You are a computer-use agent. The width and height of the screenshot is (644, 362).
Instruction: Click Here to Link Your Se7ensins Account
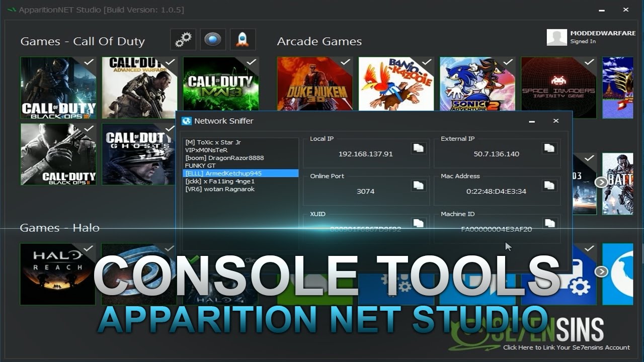[567, 347]
